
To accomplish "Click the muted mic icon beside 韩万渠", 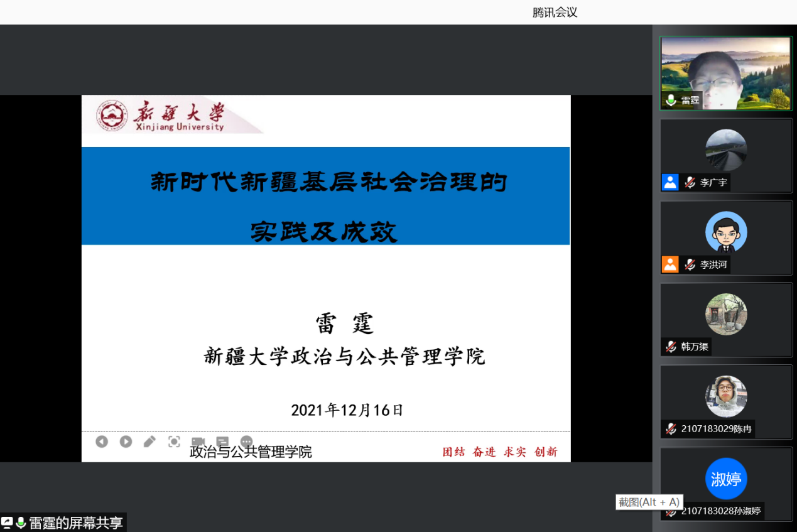I will (x=671, y=347).
